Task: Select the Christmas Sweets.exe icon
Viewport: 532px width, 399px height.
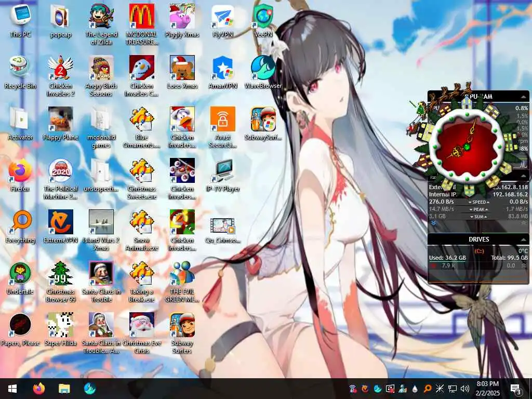Action: point(142,179)
